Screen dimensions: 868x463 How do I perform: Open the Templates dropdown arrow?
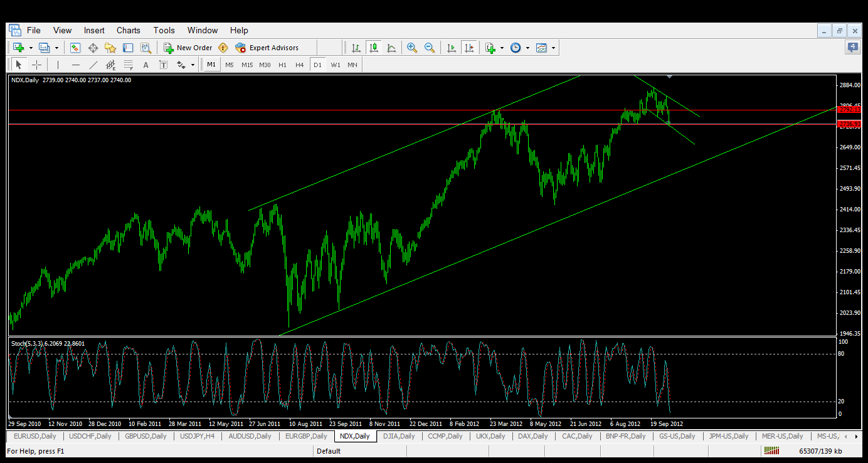click(553, 48)
